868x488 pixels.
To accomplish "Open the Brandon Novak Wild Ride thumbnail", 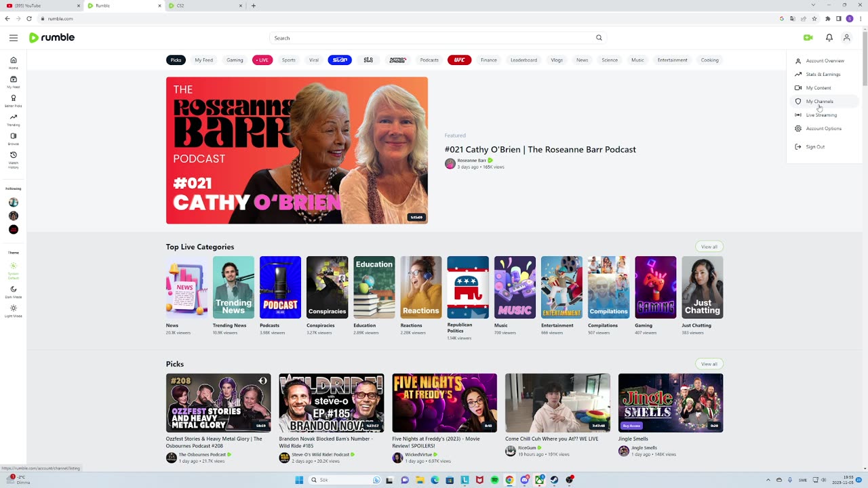I will pyautogui.click(x=332, y=403).
